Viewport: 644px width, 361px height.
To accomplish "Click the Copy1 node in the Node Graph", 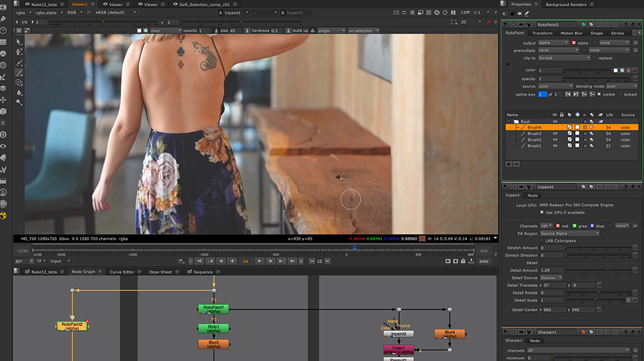I will coord(399,349).
